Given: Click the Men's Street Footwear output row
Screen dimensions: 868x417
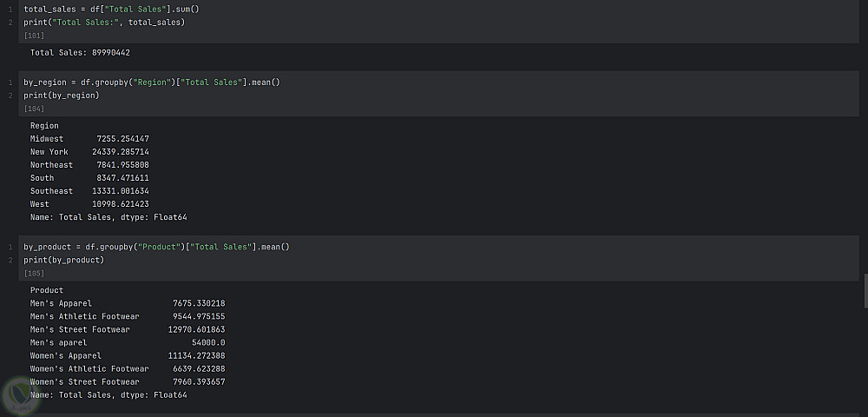Looking at the screenshot, I should click(128, 330).
